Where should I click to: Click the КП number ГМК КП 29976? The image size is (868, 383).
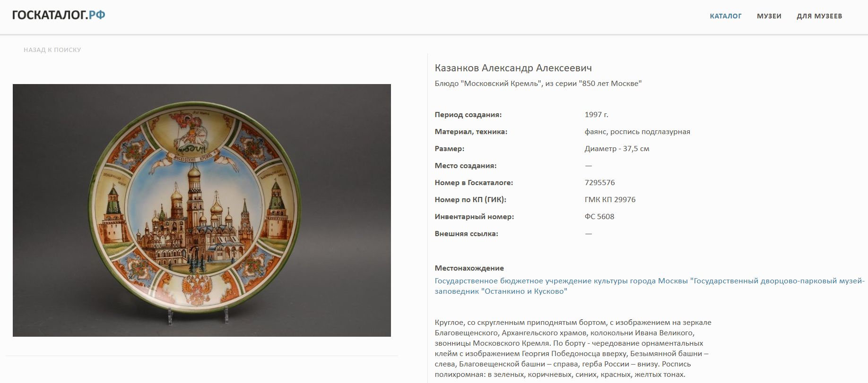610,200
